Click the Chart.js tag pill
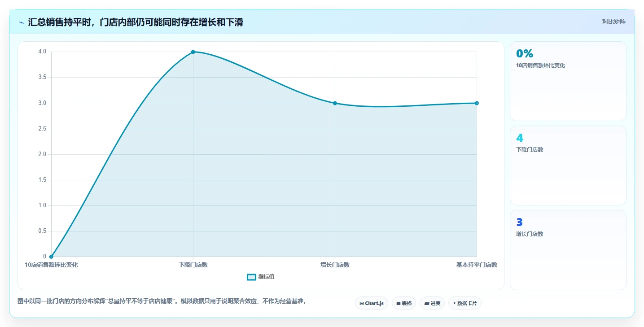The image size is (644, 327). pos(372,303)
